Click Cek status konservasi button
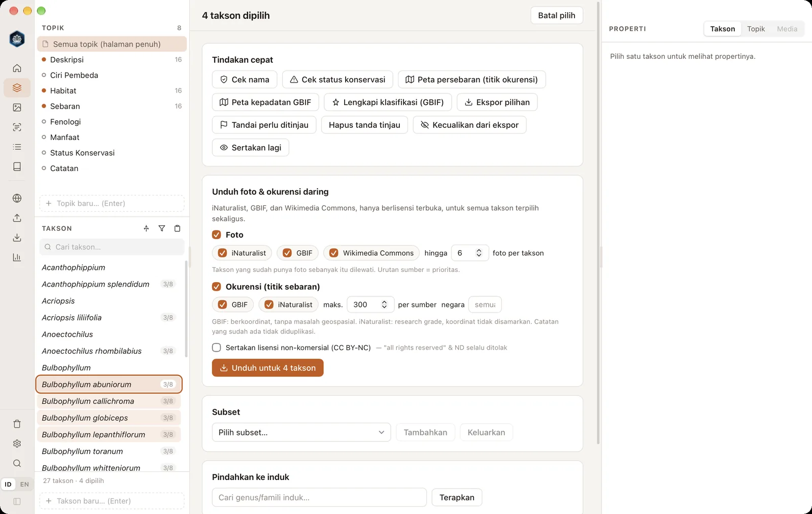The height and width of the screenshot is (514, 812). (337, 80)
